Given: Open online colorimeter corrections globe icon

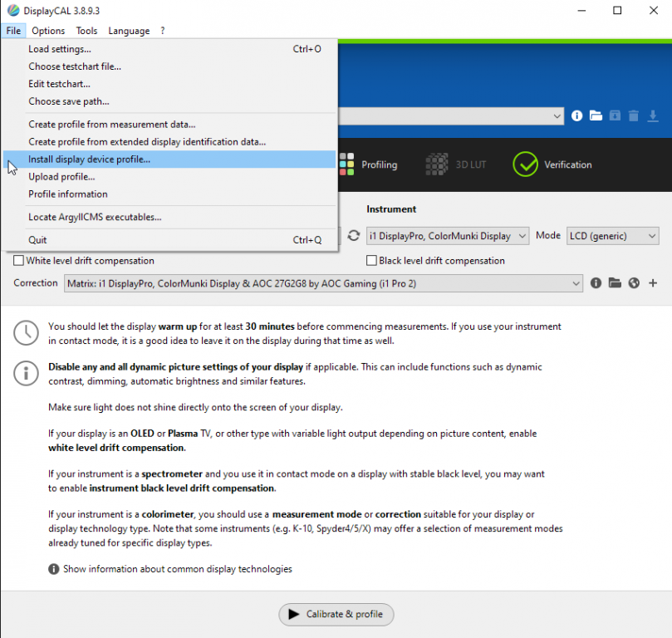Looking at the screenshot, I should [634, 283].
